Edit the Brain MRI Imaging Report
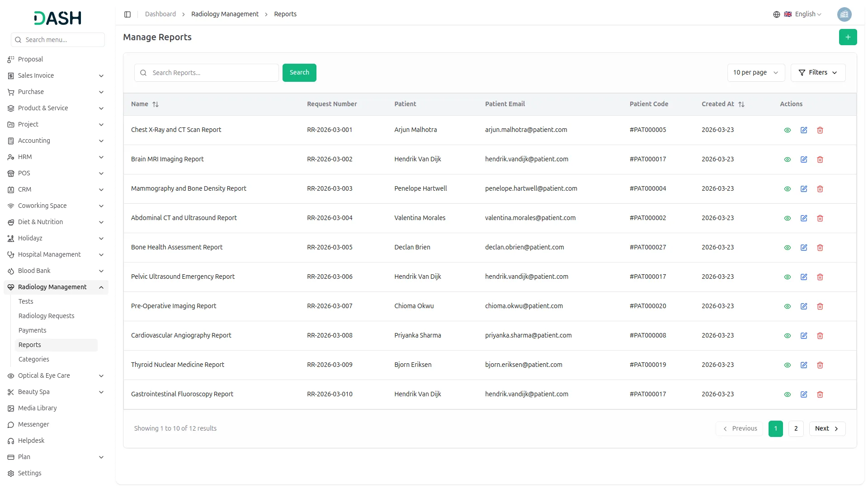The width and height of the screenshot is (868, 488). click(803, 160)
